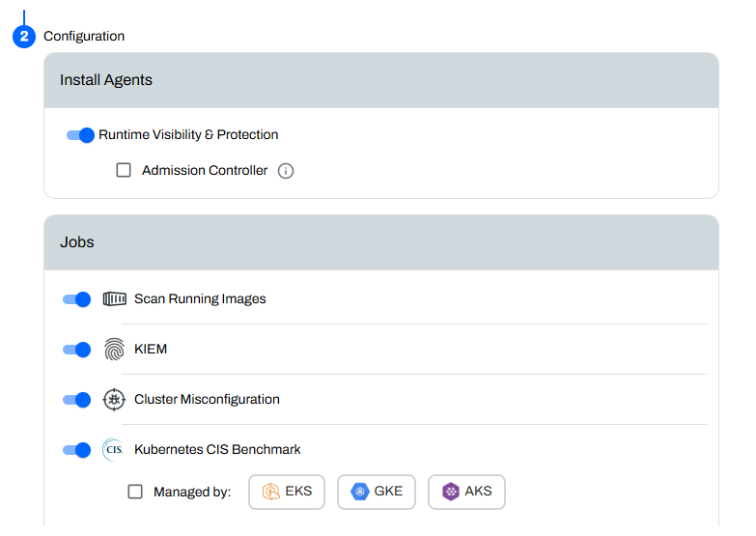Screen dimensions: 756x536
Task: Toggle off Kubernetes CIS Benchmark
Action: coord(77,450)
